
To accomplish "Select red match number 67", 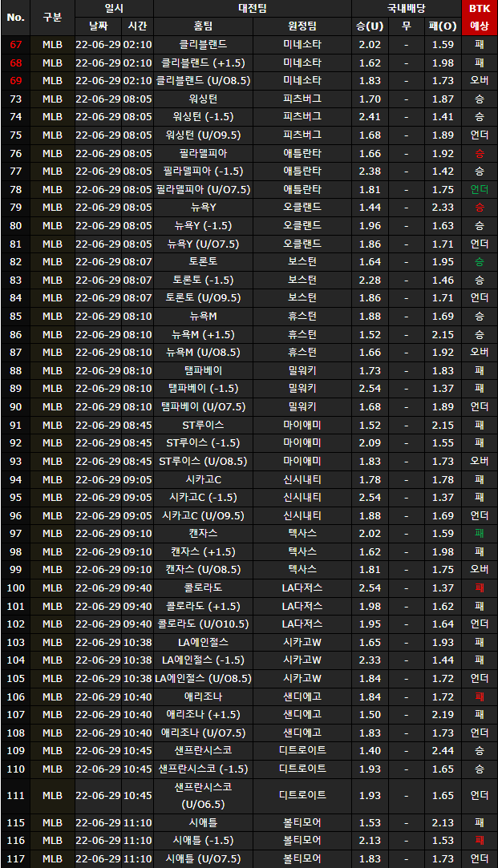I will click(x=15, y=44).
